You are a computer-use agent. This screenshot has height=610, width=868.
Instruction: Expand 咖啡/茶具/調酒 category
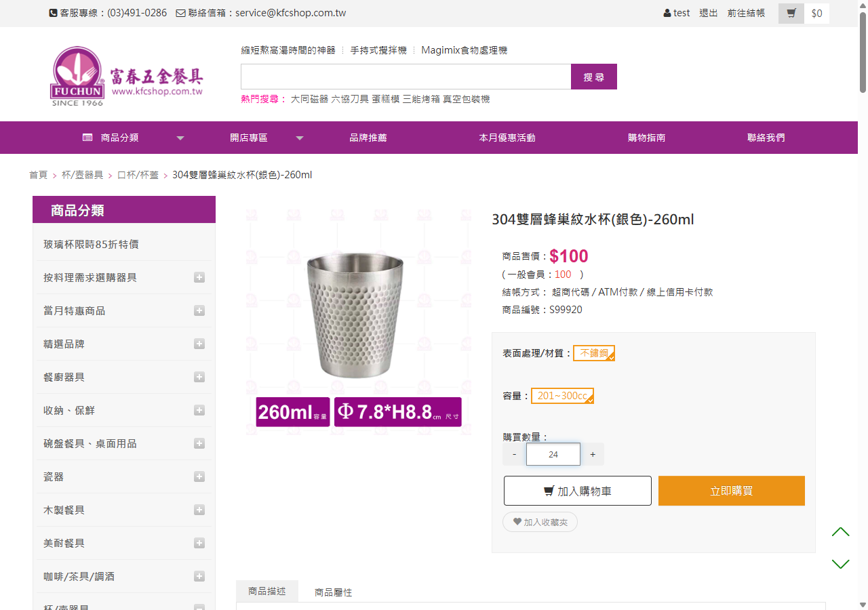tap(199, 576)
